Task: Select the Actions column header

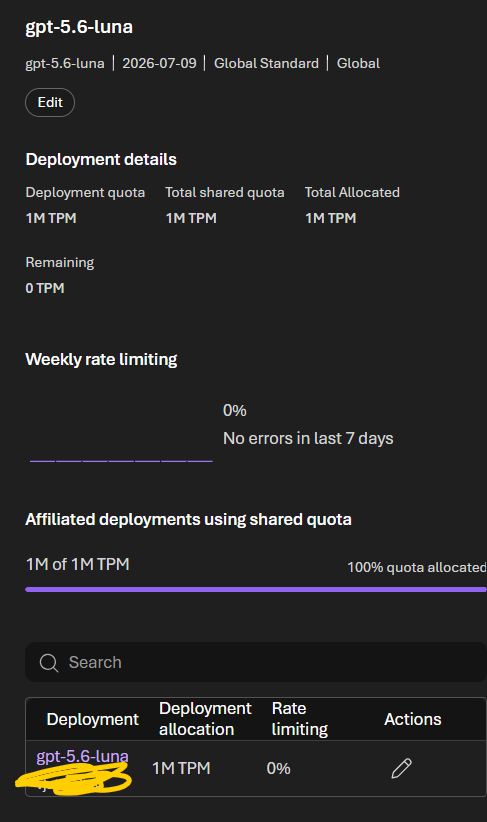Action: tap(413, 719)
